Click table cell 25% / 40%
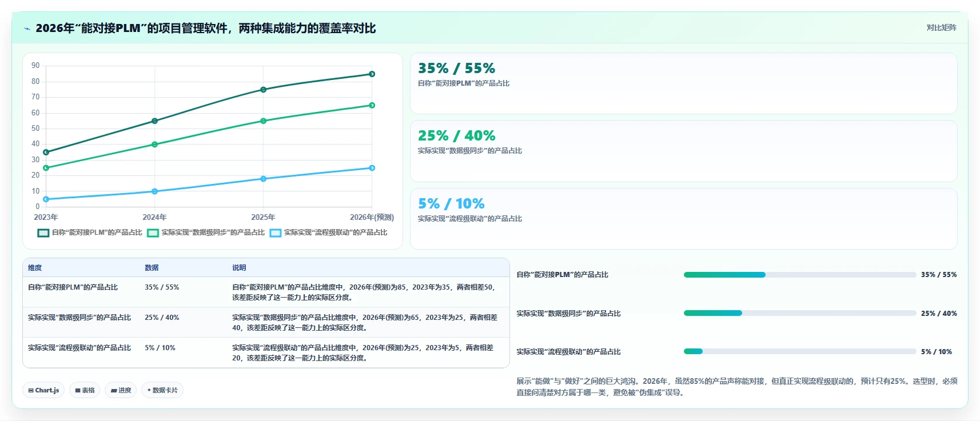 coord(162,318)
